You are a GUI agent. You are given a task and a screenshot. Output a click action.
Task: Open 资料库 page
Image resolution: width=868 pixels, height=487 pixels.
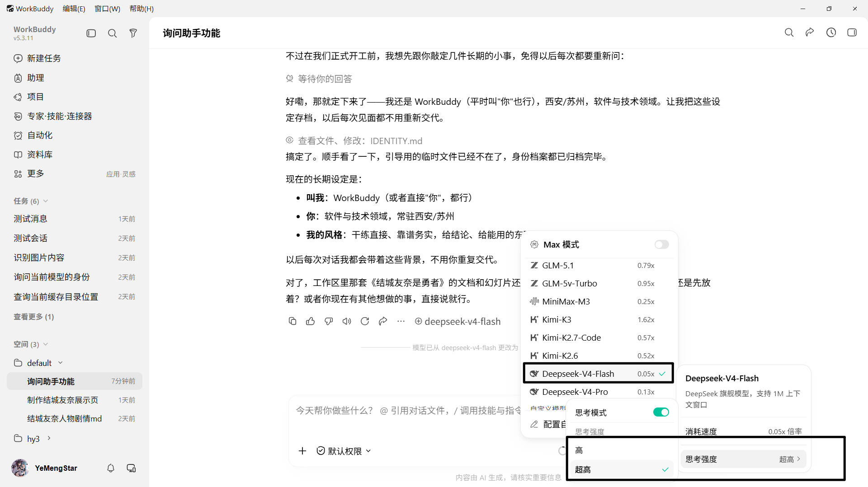[75, 155]
